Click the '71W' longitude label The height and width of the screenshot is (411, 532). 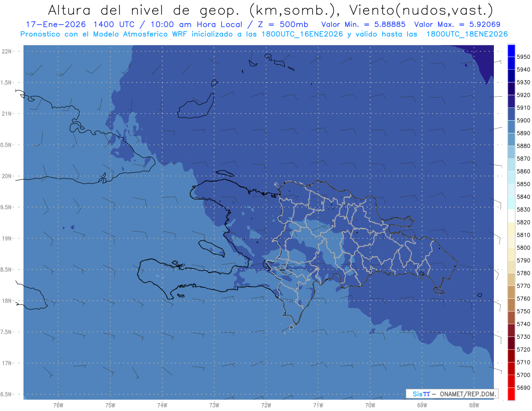point(318,405)
